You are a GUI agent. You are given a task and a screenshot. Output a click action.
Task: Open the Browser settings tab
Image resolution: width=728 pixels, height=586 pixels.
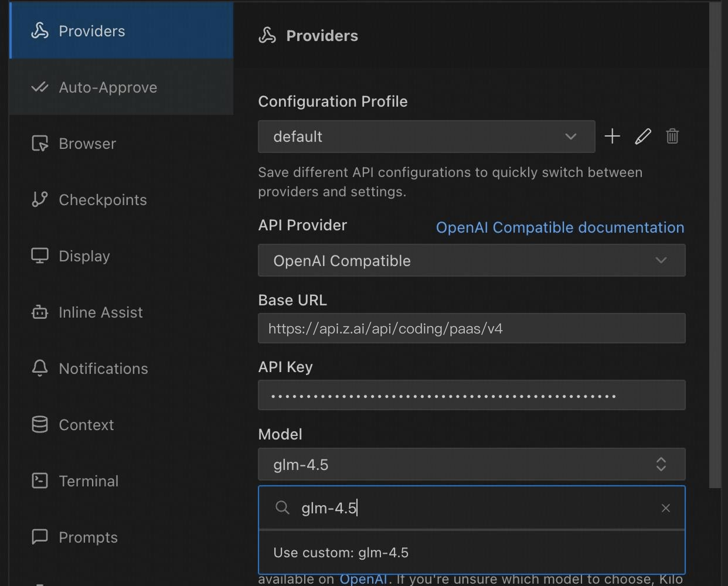point(121,144)
